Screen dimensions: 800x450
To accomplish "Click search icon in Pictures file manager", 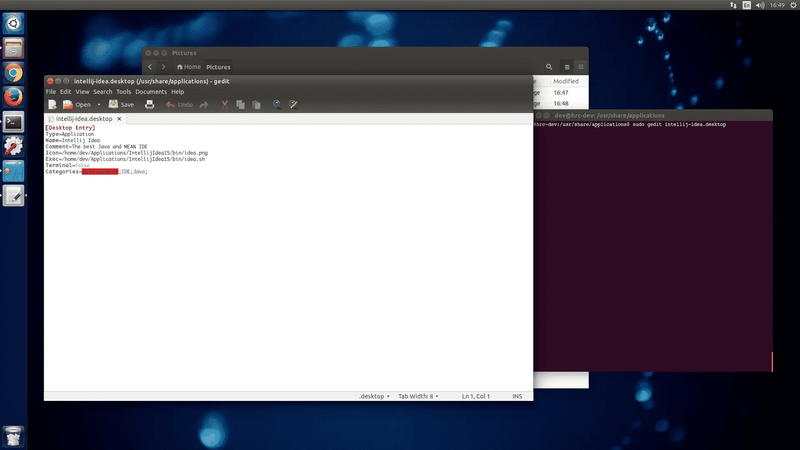I will pos(549,67).
